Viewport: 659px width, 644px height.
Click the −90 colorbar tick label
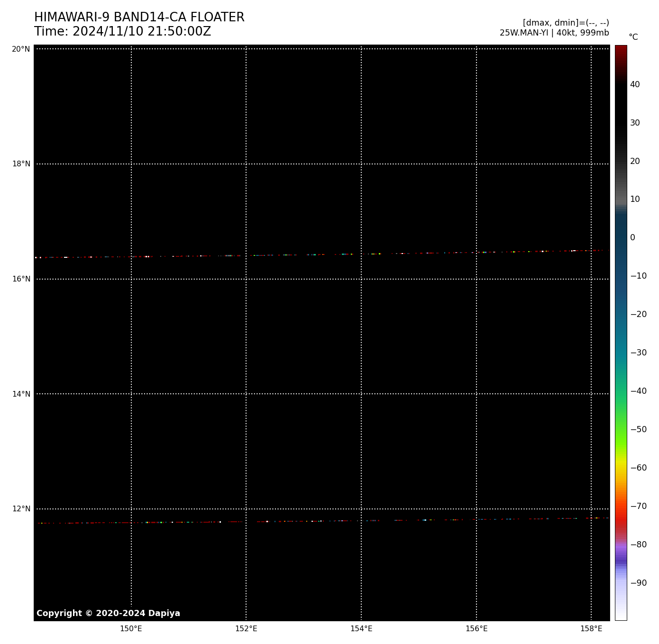pyautogui.click(x=638, y=583)
